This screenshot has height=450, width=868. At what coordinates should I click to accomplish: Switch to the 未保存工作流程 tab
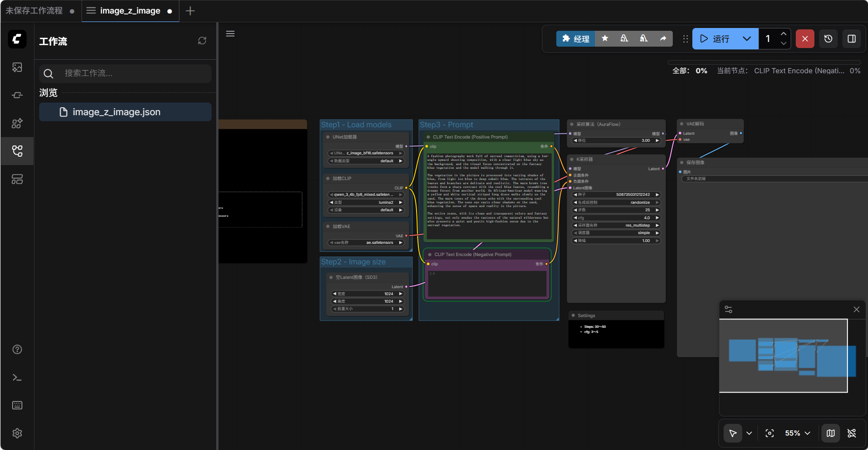(34, 11)
